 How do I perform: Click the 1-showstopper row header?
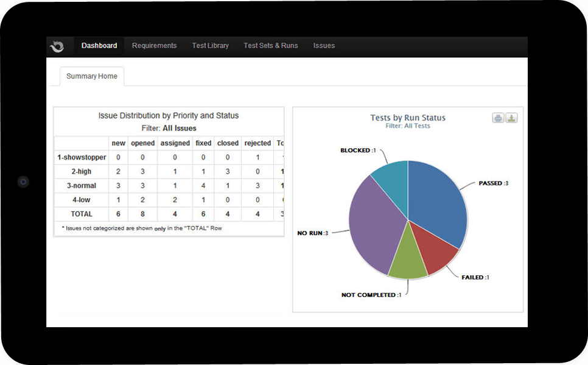point(82,157)
